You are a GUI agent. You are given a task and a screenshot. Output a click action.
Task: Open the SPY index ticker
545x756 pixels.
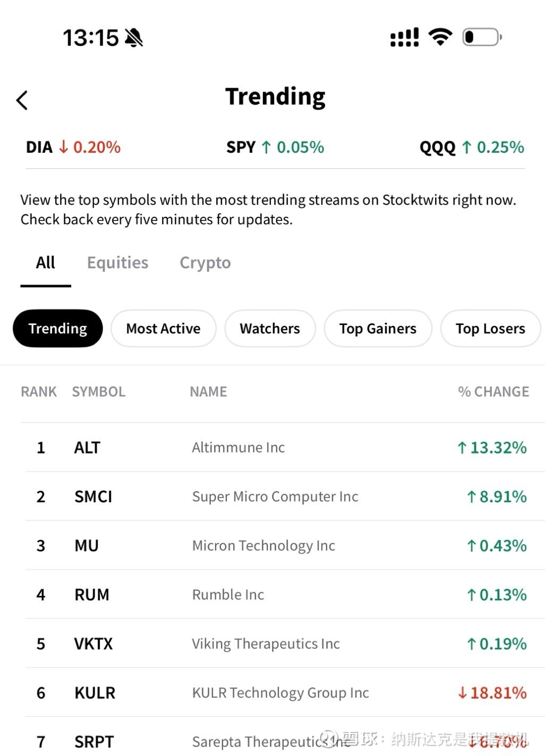click(275, 147)
